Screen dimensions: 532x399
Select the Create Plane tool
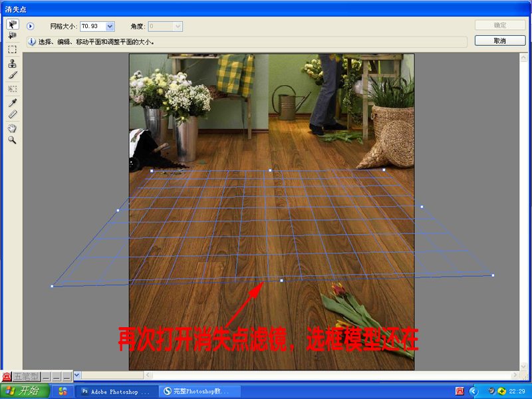click(12, 35)
